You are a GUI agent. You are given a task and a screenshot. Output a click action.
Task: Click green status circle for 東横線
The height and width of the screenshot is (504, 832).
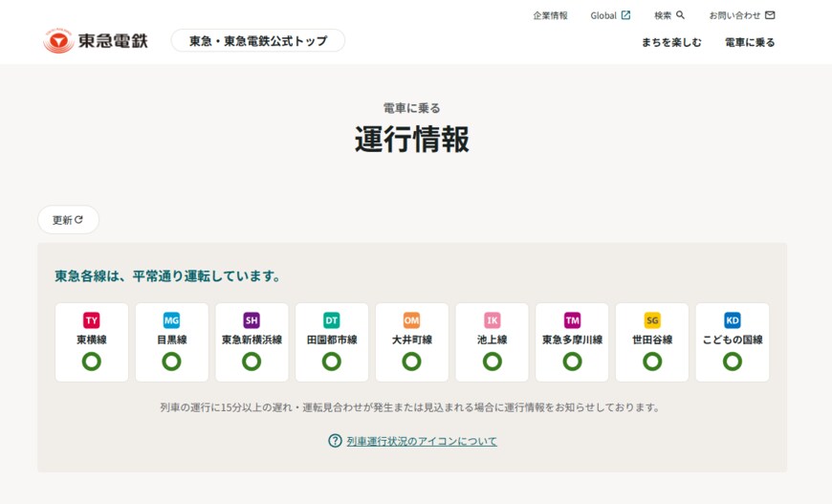point(91,362)
